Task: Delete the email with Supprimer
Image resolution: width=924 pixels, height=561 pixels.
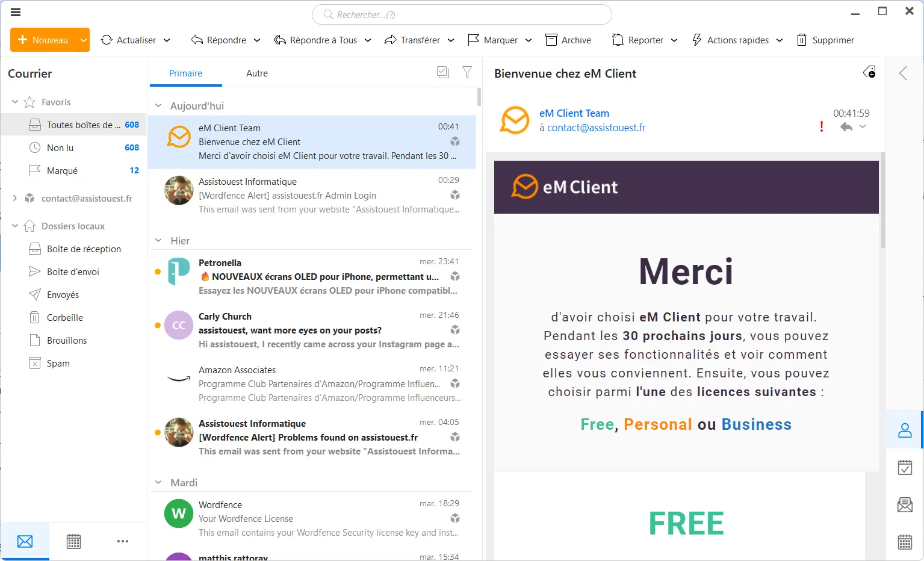Action: pos(825,40)
